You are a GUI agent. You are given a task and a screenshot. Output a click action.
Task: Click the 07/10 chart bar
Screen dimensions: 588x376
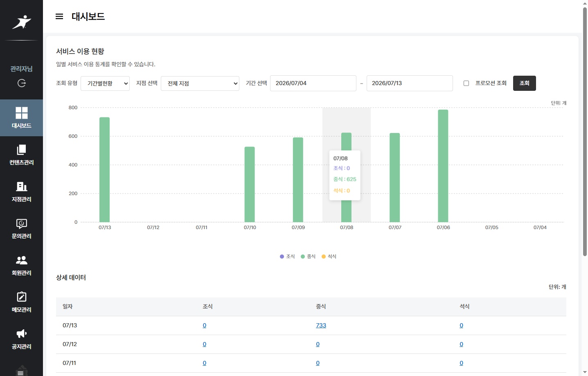click(x=250, y=185)
